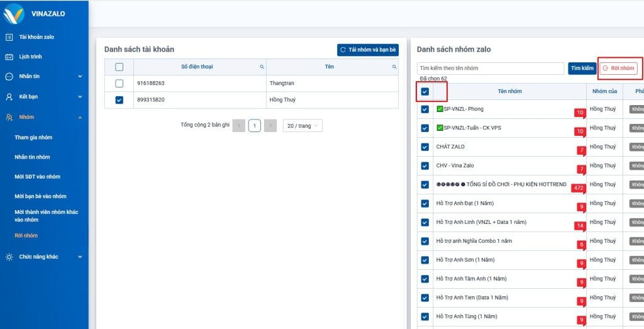Toggle the select-all groups checkbox
The width and height of the screenshot is (644, 329).
[425, 92]
